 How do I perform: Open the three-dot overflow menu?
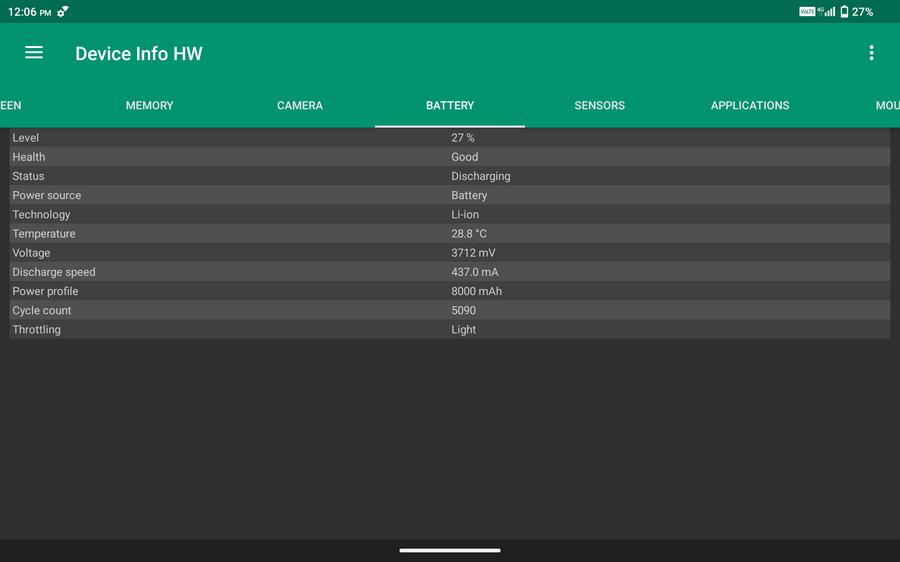click(871, 53)
